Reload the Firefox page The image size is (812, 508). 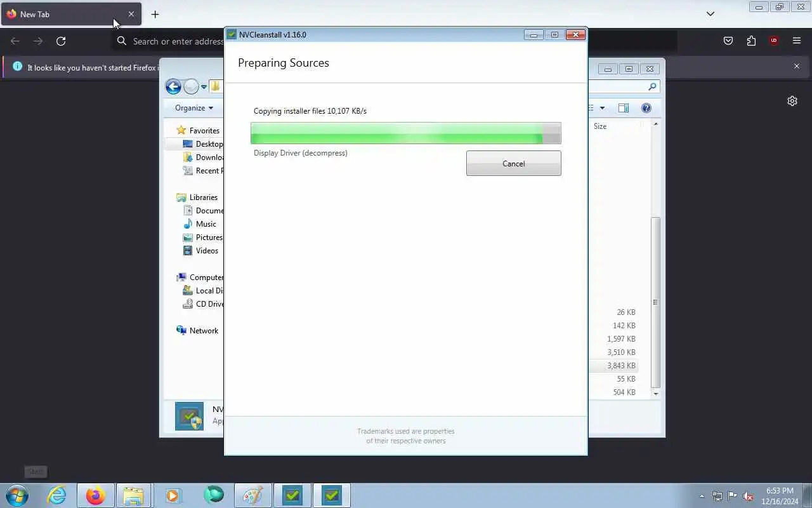pyautogui.click(x=61, y=41)
